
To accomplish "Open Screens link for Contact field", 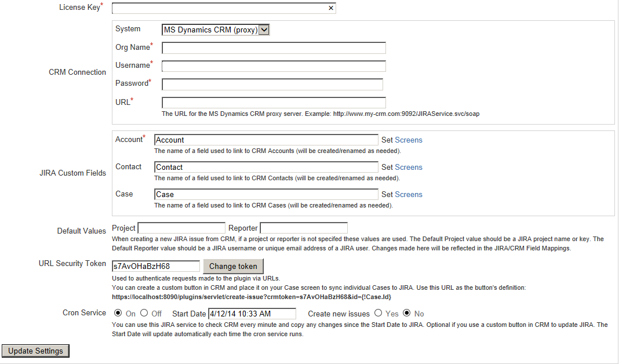I will coord(409,167).
